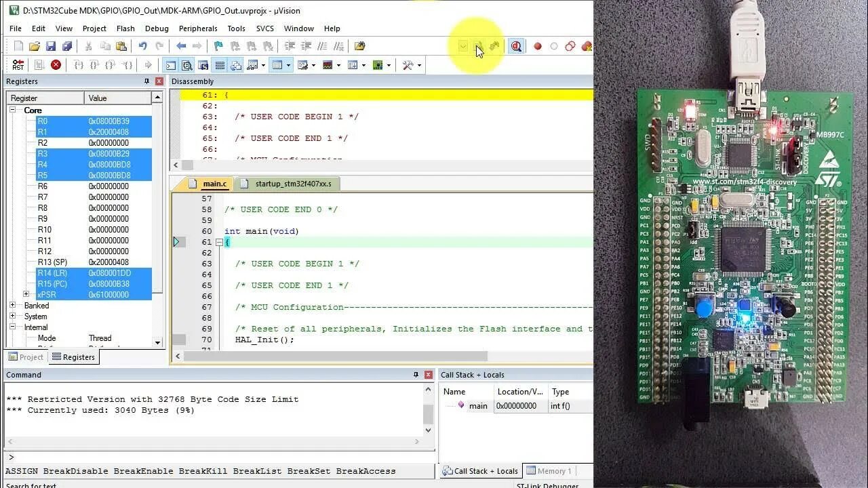This screenshot has height=488, width=868.
Task: Collapse the Internal register group
Action: 13,327
